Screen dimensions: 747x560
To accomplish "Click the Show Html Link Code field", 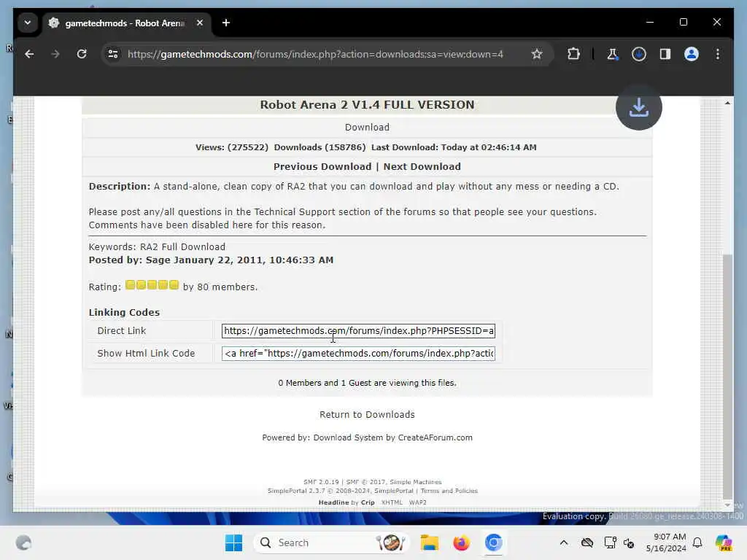I will tap(358, 354).
